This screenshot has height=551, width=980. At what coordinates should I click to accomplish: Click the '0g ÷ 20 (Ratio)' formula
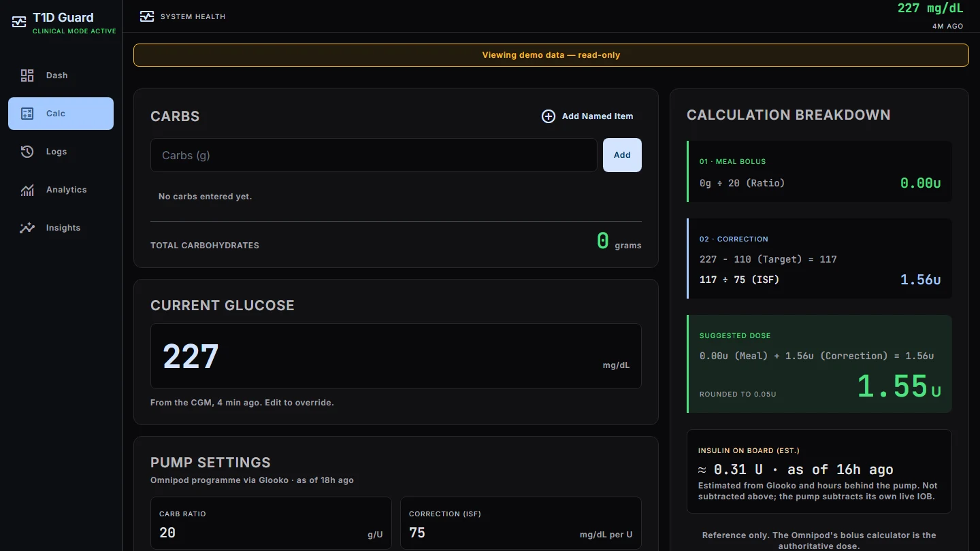pyautogui.click(x=742, y=183)
